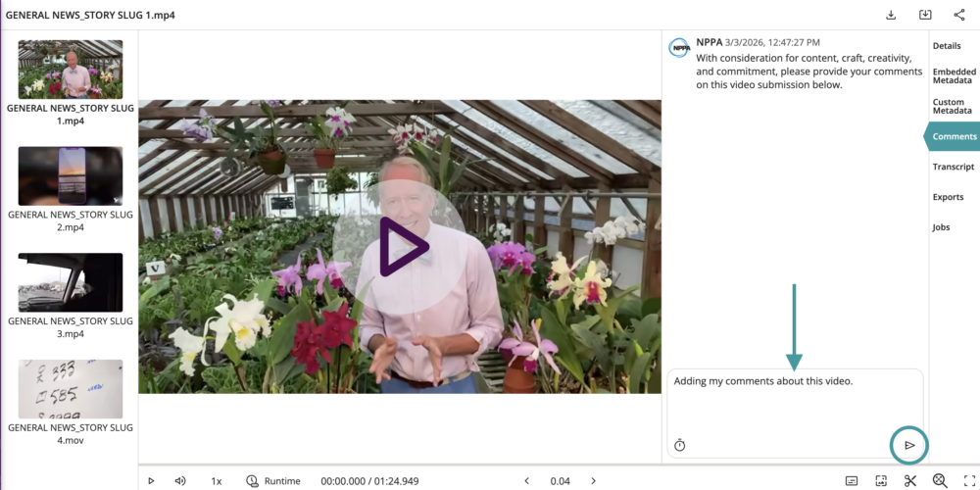Open the 1x playback speed selector
The width and height of the screenshot is (980, 490).
217,481
